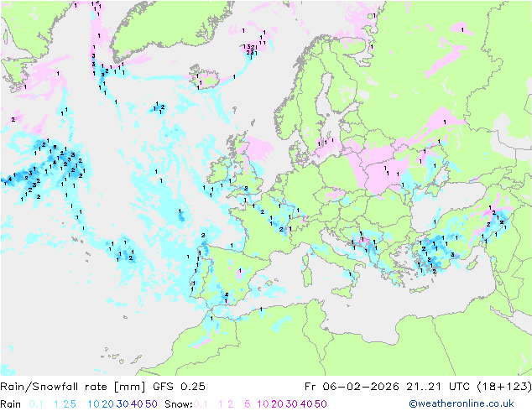532x411 pixels.
Task: Click the weatheronline.co.uk copyright text
Action: tap(462, 403)
